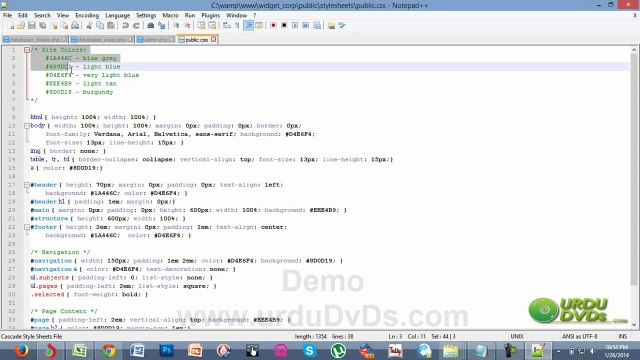This screenshot has height=360, width=640.
Task: Open Google Chrome from the taskbar
Action: (109, 351)
